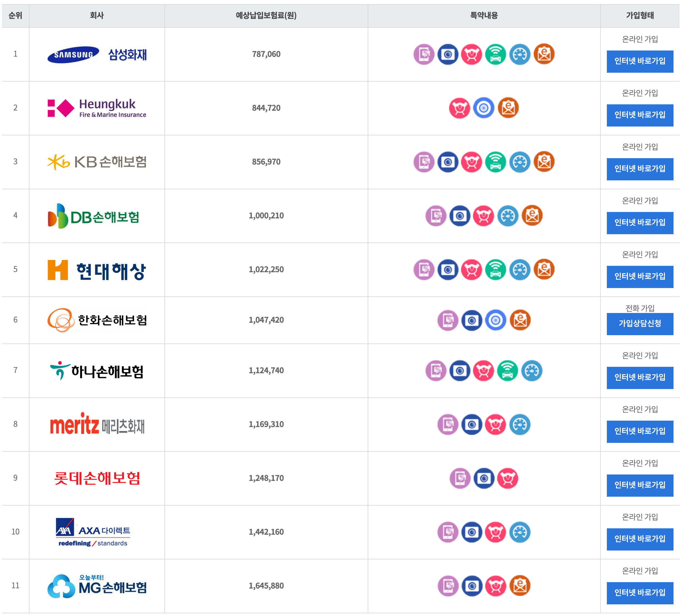Screen dimensions: 681x616
Task: Click the KB손해보험 logo
Action: pyautogui.click(x=97, y=162)
